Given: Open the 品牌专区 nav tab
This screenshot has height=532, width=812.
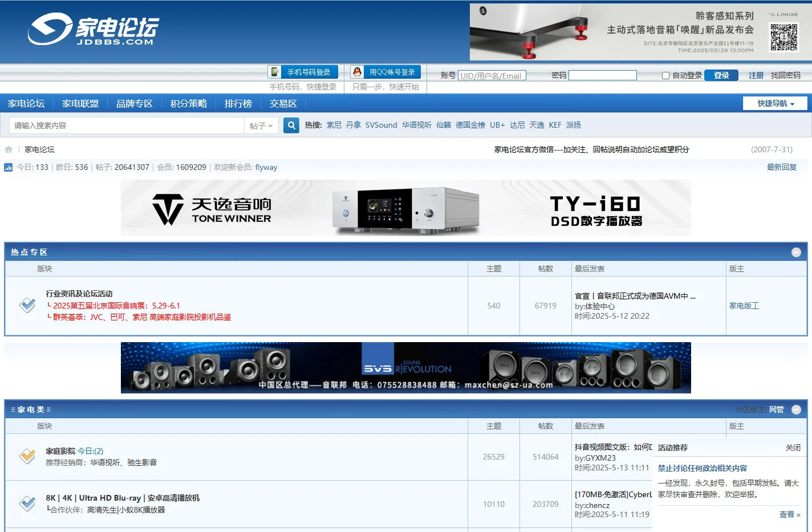Looking at the screenshot, I should [135, 103].
